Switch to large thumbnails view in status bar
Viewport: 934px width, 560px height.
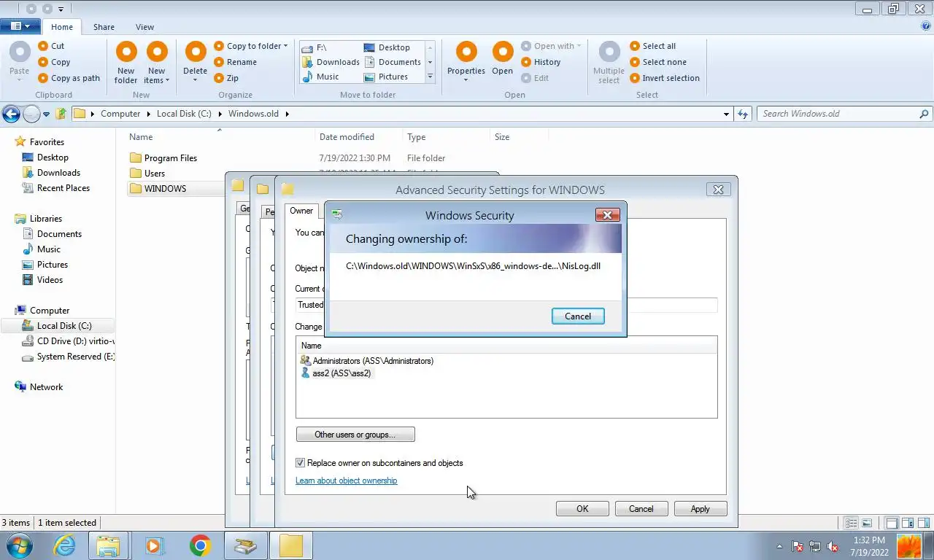click(x=866, y=523)
